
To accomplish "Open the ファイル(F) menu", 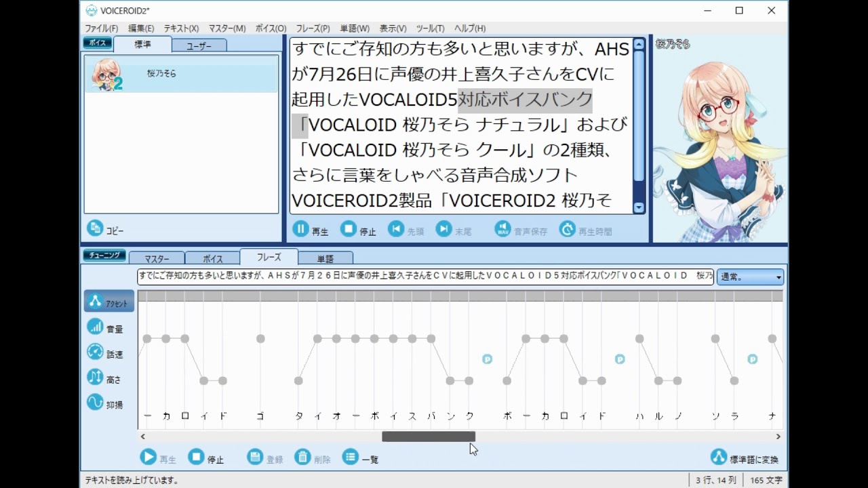I will (101, 28).
